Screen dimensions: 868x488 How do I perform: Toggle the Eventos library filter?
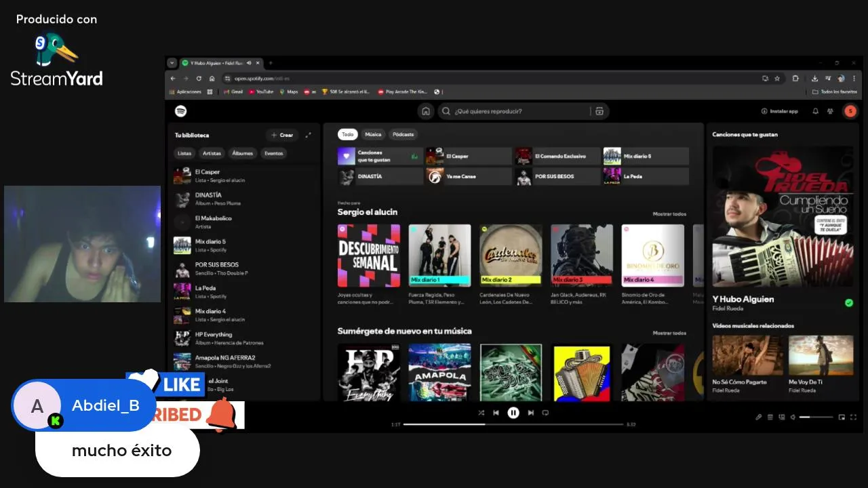pos(273,153)
